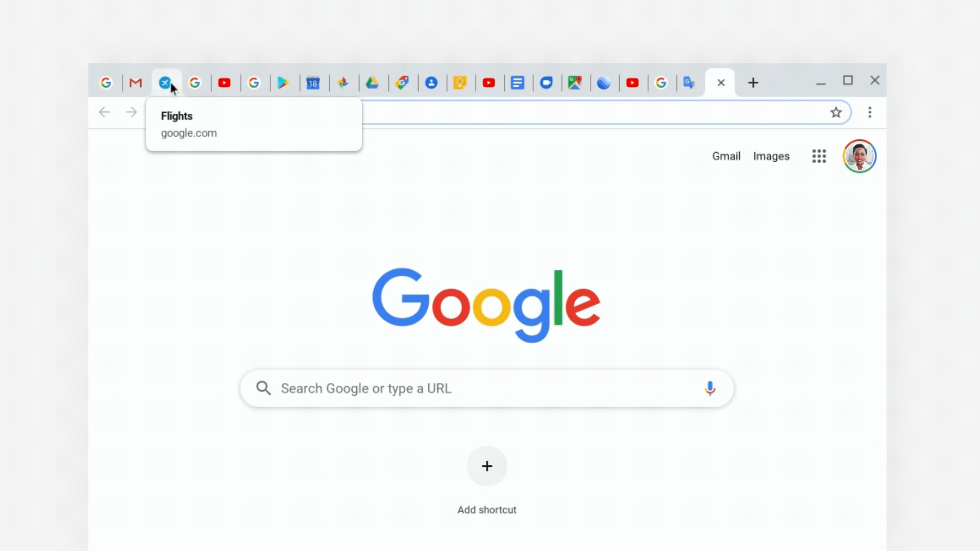980x551 pixels.
Task: Open Google Play bookmark
Action: tap(283, 82)
